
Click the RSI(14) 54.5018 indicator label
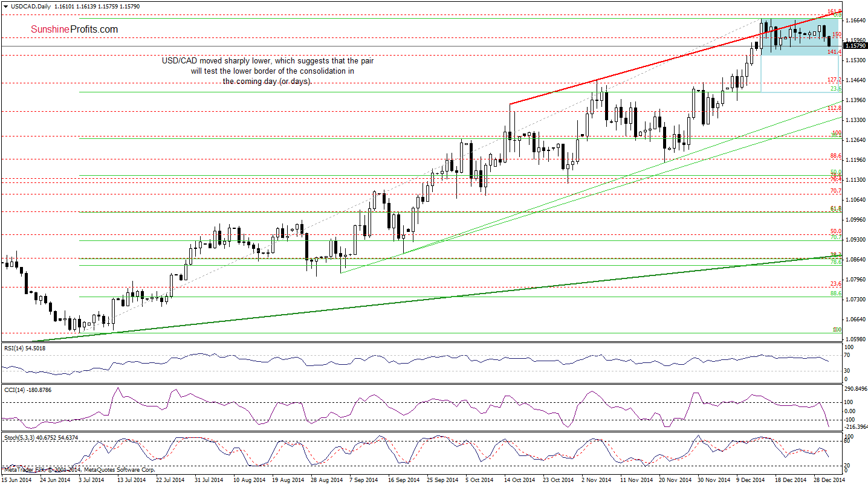click(25, 348)
